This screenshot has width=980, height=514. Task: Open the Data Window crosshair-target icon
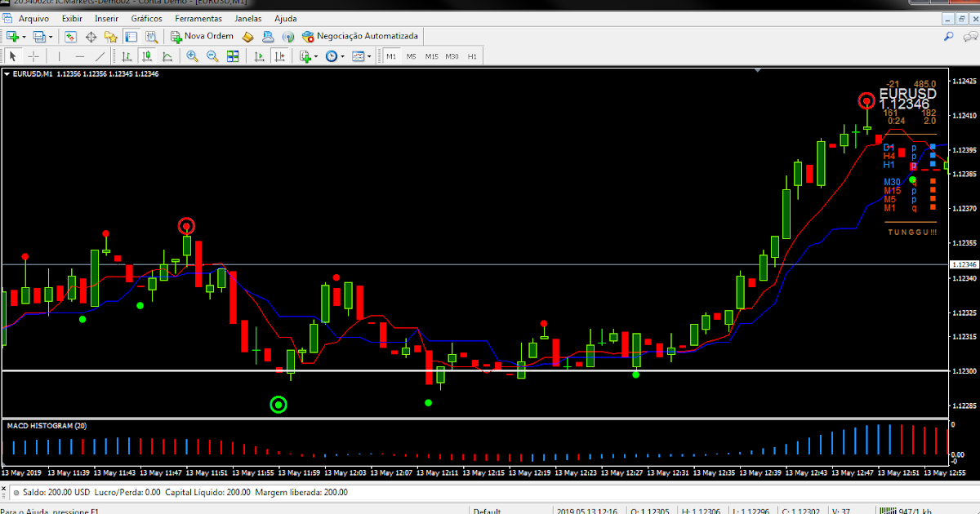point(91,37)
